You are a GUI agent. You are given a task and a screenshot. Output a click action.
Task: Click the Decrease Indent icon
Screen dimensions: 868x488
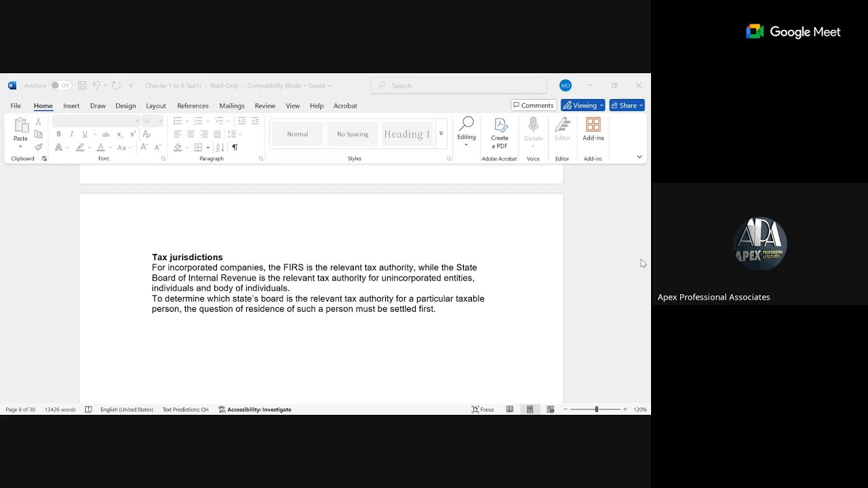(x=241, y=121)
